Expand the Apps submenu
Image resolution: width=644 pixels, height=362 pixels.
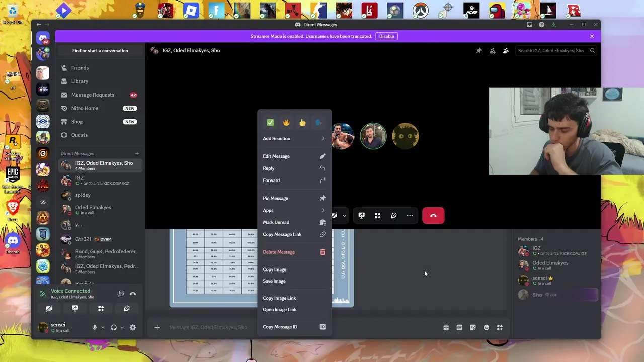coord(294,210)
